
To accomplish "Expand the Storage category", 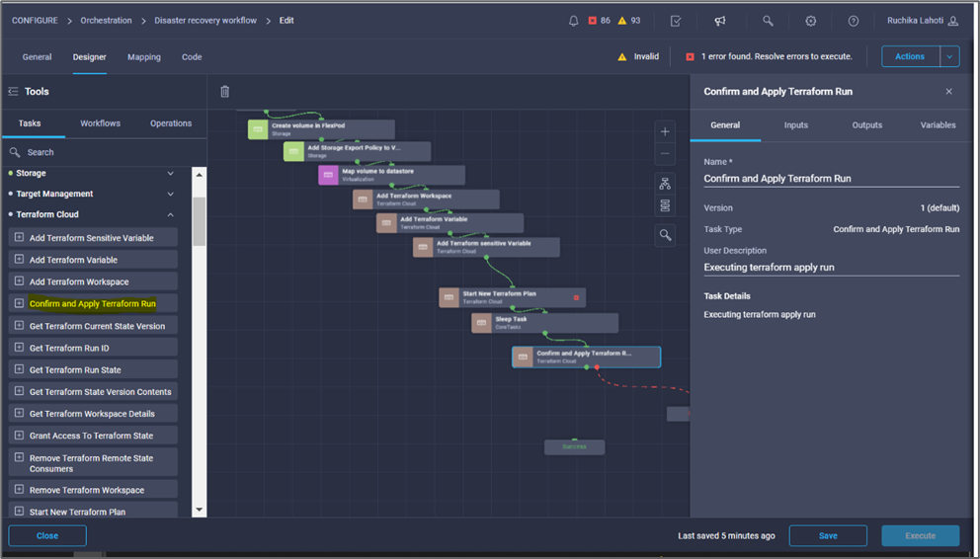I will [170, 174].
